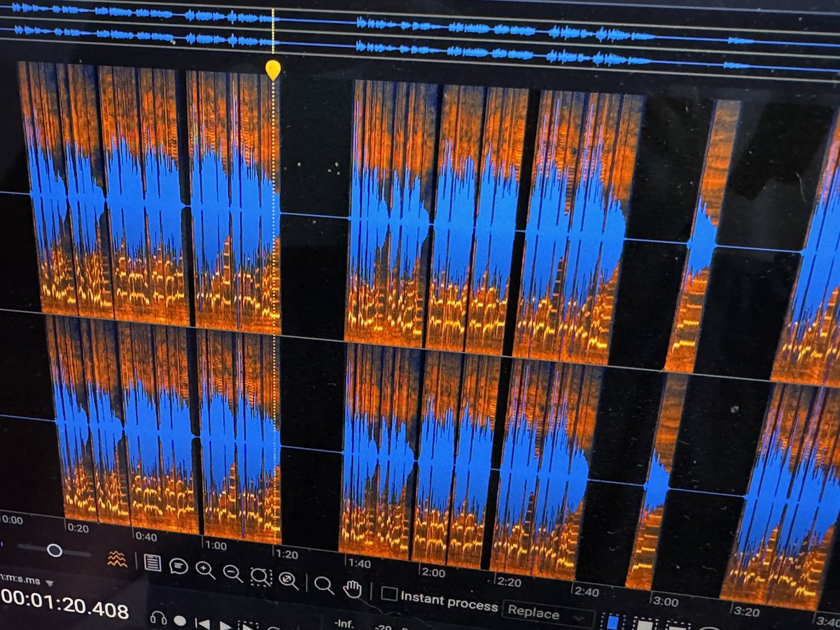Screen dimensions: 840x630
Task: Click the 1:20 mark on the time ruler
Action: 286,554
